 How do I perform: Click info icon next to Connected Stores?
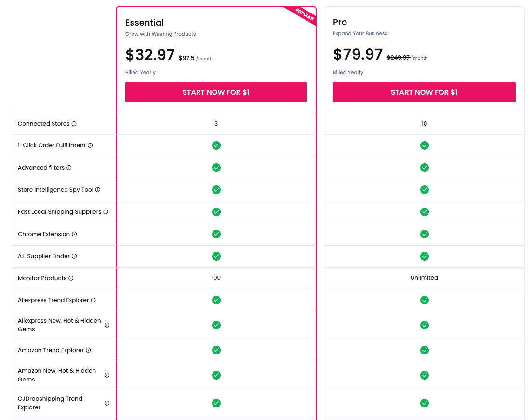point(74,124)
